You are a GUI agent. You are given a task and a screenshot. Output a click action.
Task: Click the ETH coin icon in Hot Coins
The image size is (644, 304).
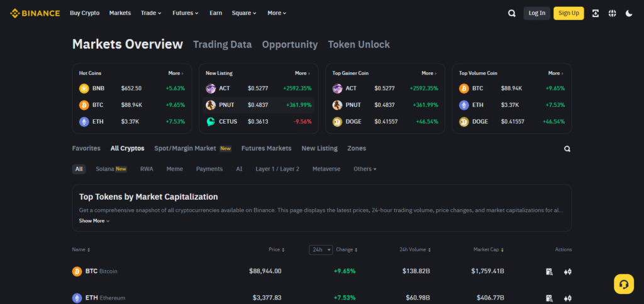tap(84, 122)
